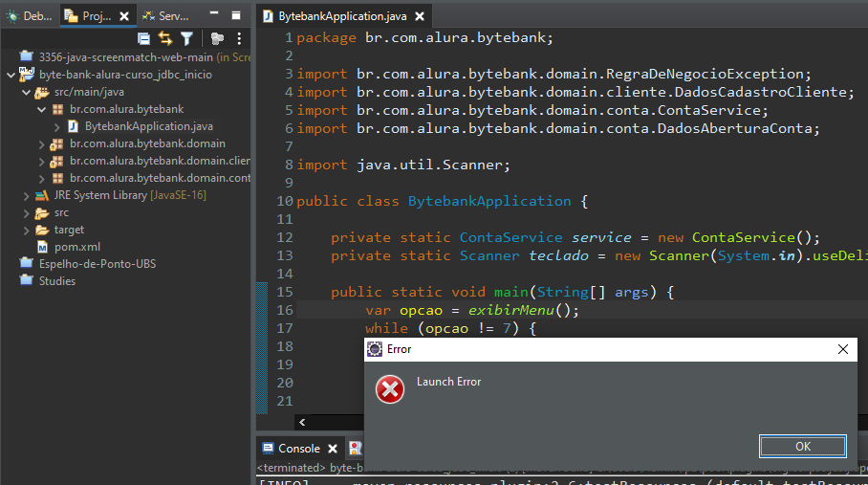This screenshot has height=485, width=868.
Task: Select BytebankApplication.java in tree
Action: 148,126
